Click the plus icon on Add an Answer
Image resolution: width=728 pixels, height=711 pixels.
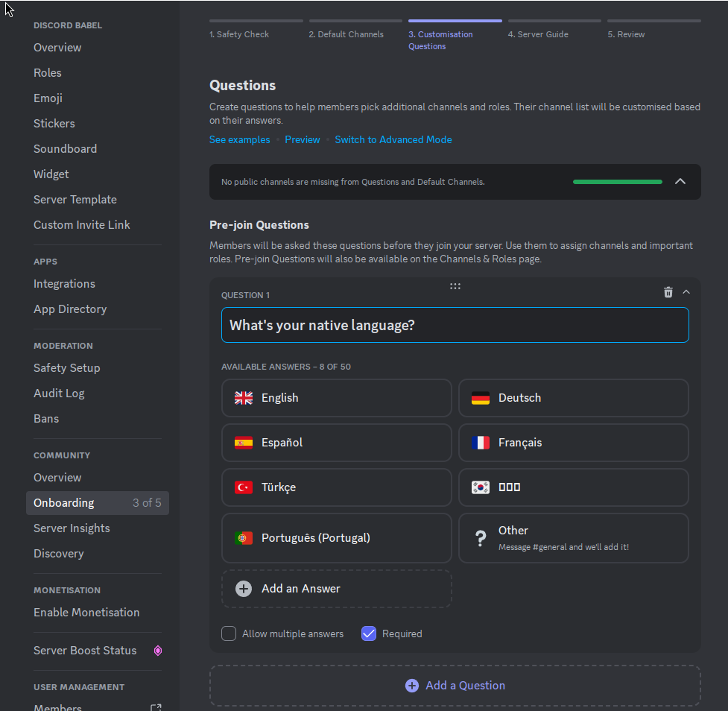[x=243, y=588]
